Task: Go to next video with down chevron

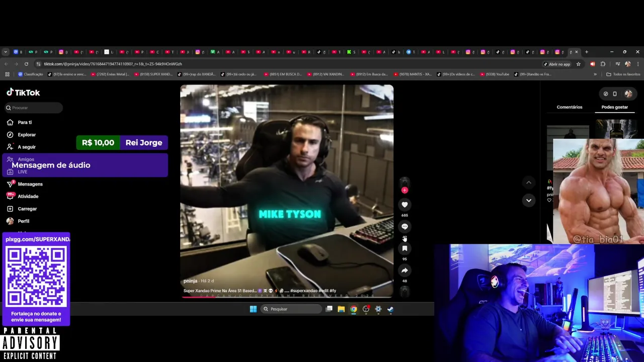Action: [528, 200]
